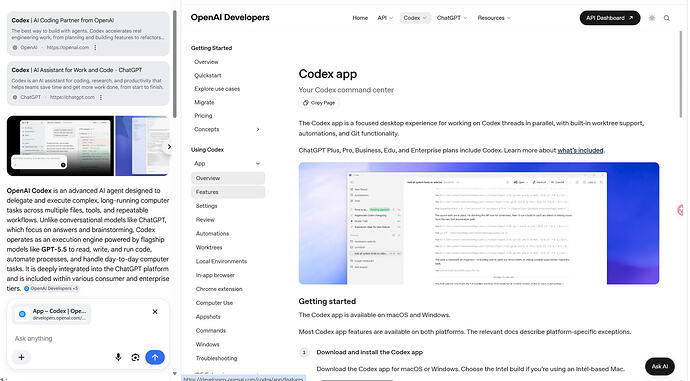The image size is (690, 381).
Task: Open the Home nav item
Action: coord(360,18)
